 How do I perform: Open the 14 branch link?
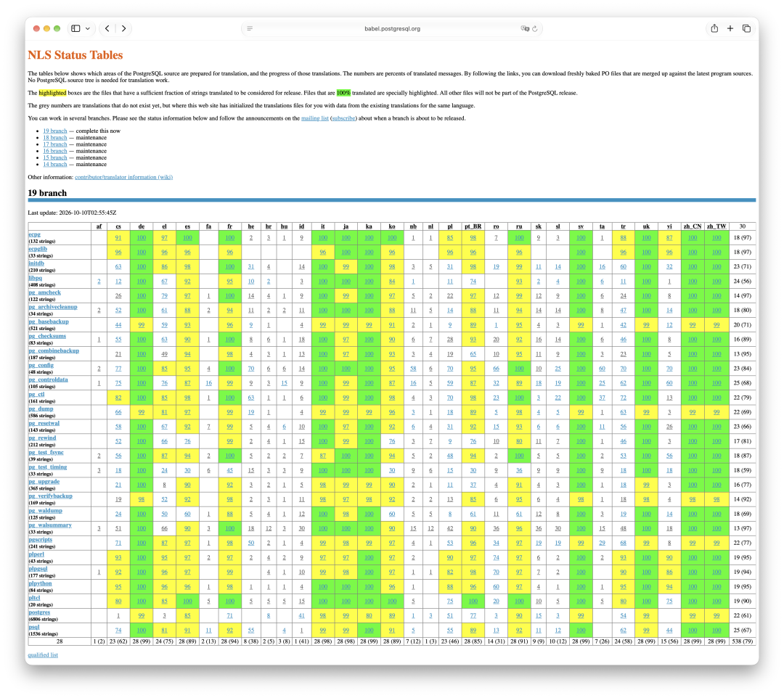point(55,164)
